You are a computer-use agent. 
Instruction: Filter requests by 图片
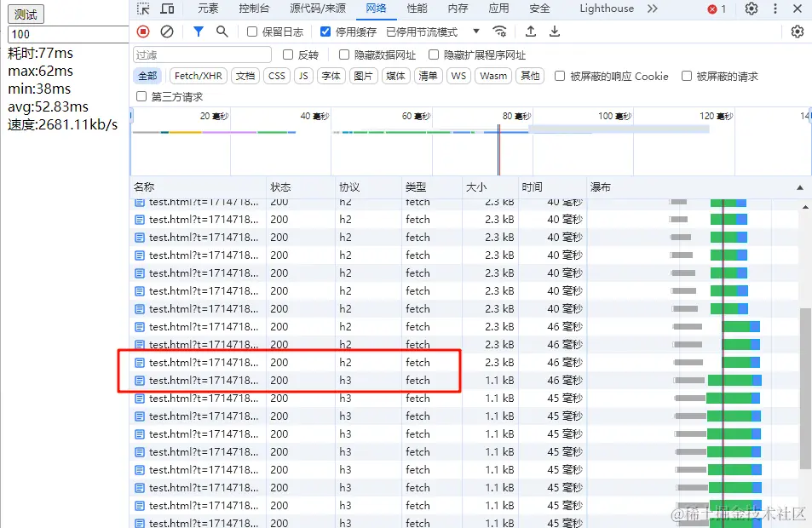pyautogui.click(x=364, y=76)
